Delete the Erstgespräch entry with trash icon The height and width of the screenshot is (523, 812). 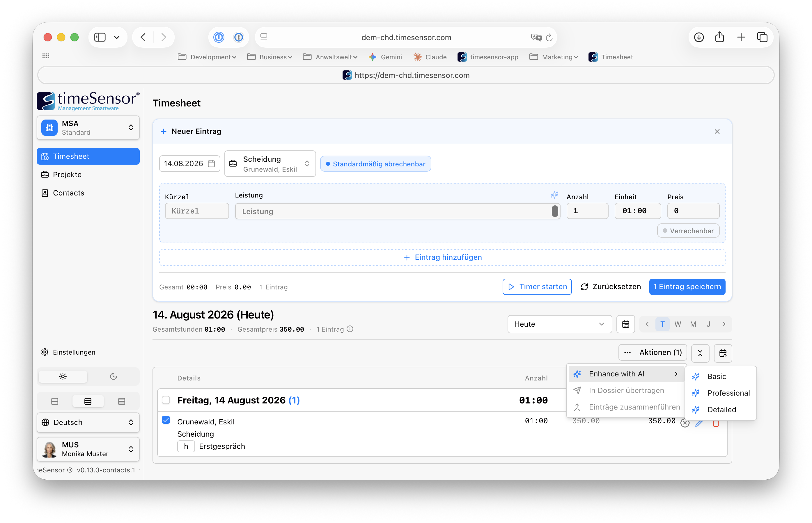pos(716,423)
